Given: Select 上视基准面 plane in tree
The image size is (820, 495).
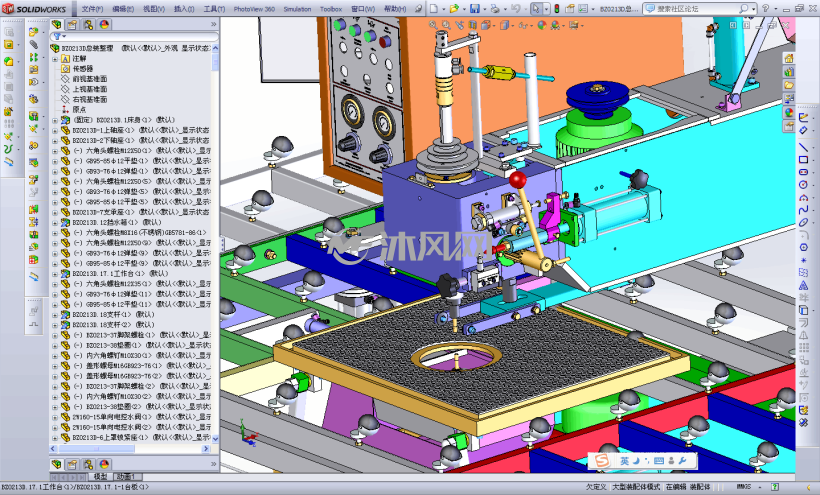Looking at the screenshot, I should pos(89,89).
